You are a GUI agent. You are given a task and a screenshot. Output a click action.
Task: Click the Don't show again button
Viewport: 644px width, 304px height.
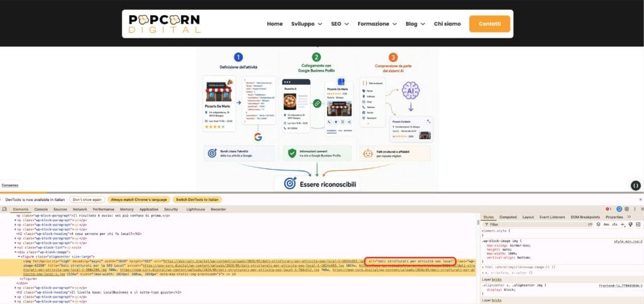[x=86, y=199]
